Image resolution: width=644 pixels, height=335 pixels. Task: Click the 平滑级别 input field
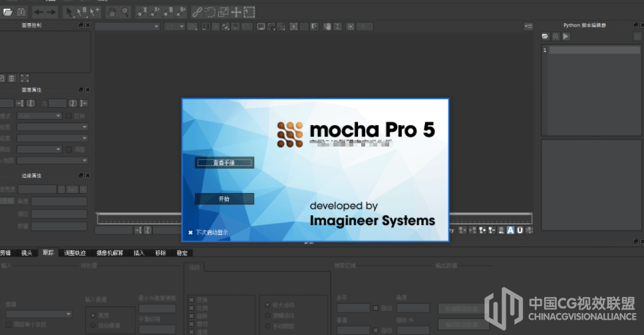[x=157, y=329]
